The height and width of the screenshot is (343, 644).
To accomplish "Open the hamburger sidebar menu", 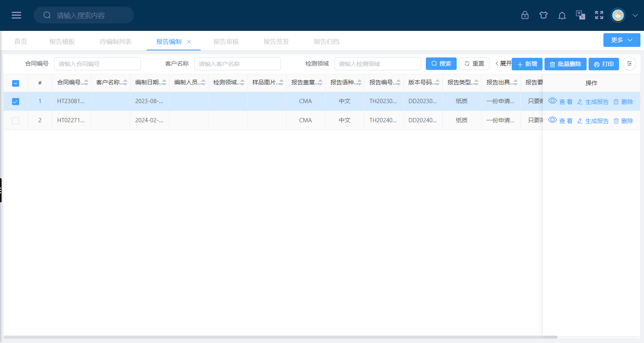I will coord(16,15).
